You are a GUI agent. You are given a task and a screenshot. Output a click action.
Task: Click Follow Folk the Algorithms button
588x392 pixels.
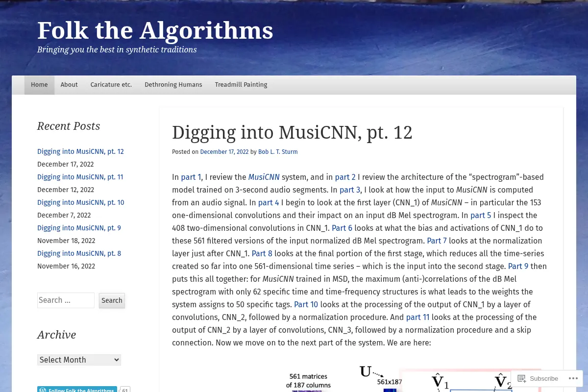[77, 389]
